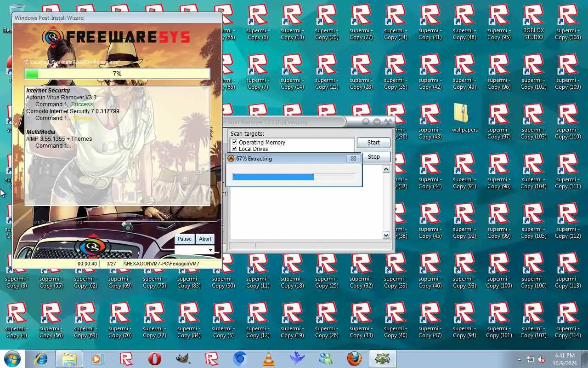Select desktop shortcut supermi - Copy (112)

[568, 221]
